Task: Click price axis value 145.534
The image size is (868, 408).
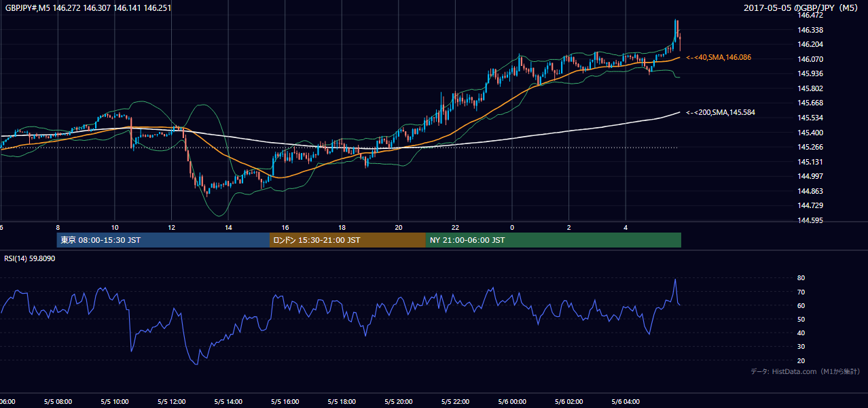Action: (810, 118)
